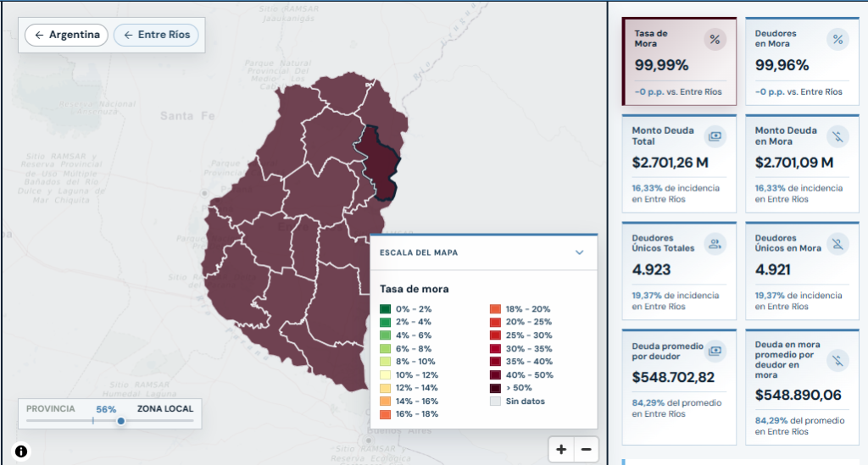
Task: Click icon on Deuda en mora promedio card
Action: [837, 361]
